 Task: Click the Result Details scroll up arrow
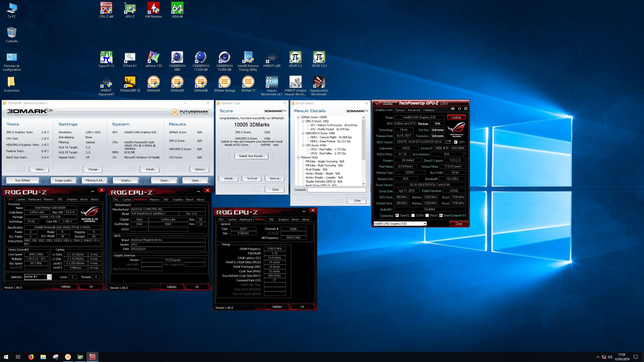pos(364,117)
